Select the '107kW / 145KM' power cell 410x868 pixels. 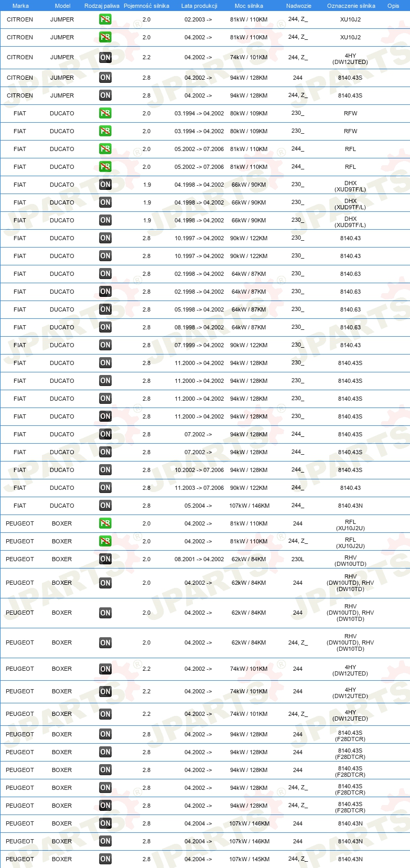click(249, 859)
